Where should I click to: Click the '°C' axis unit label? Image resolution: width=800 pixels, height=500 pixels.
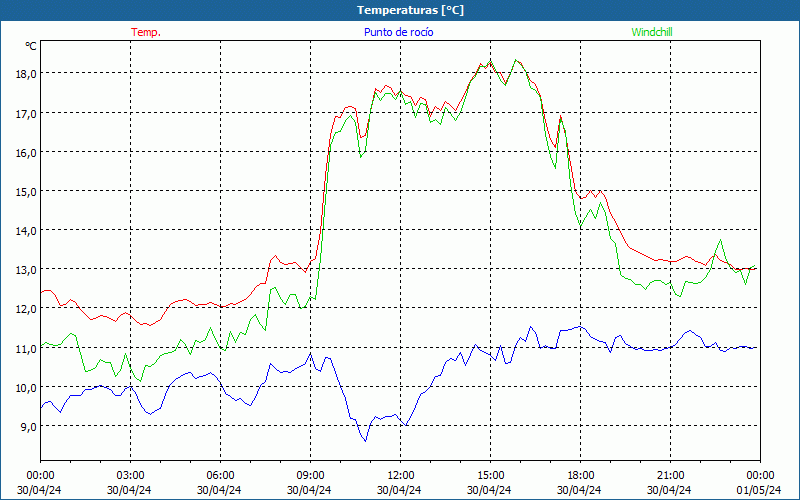(x=31, y=46)
